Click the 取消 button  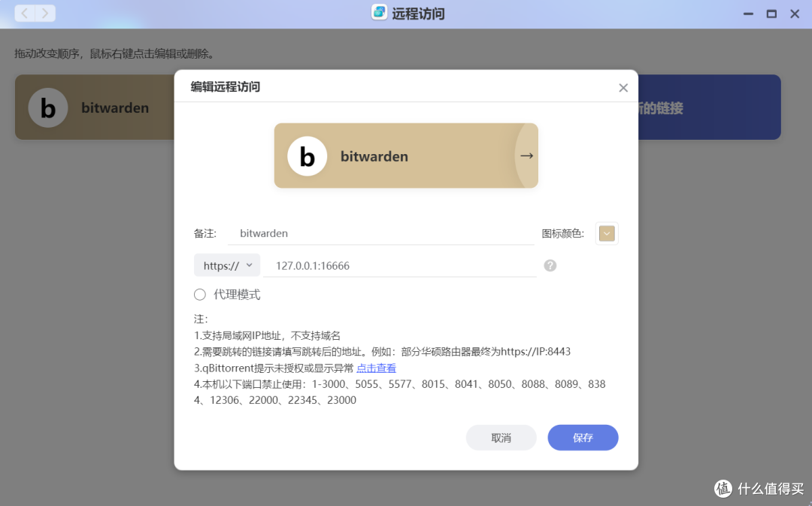501,438
